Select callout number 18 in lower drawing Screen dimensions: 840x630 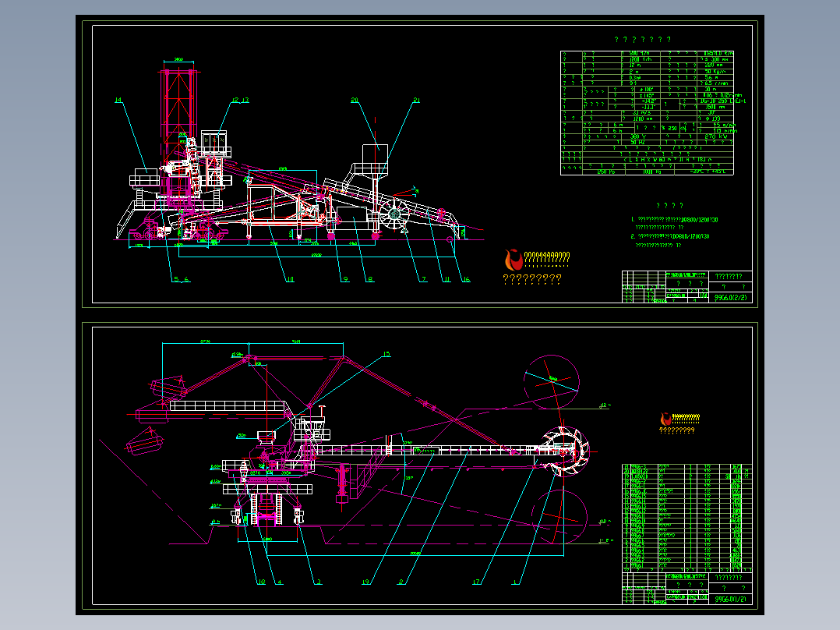click(261, 582)
